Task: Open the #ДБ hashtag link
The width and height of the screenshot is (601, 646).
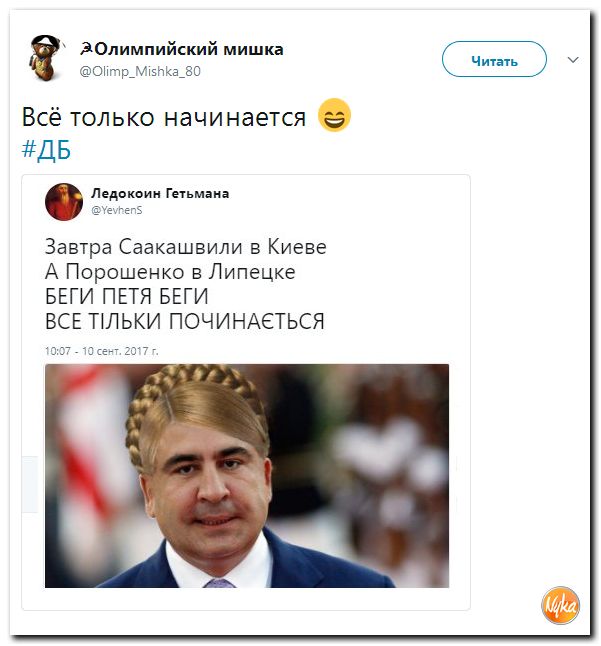Action: [x=46, y=149]
